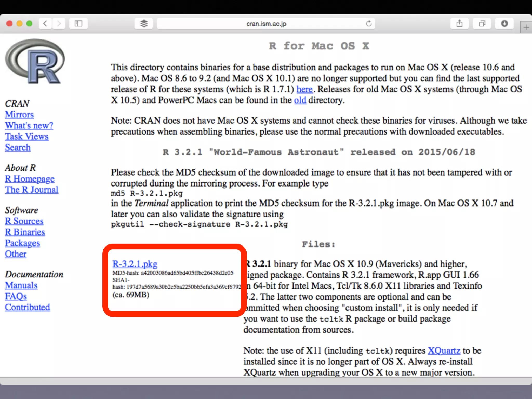Click the Packages link in Software section
The image size is (532, 399).
pyautogui.click(x=22, y=243)
